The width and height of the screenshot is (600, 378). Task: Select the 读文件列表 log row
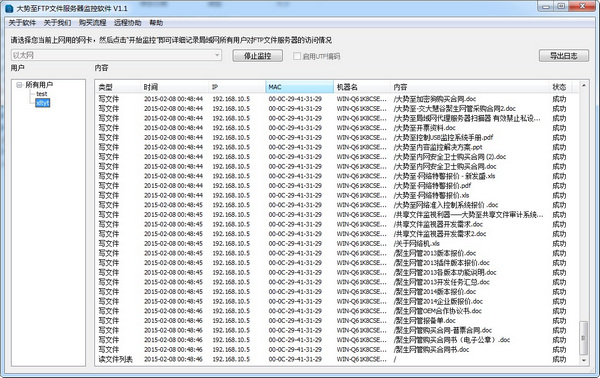pyautogui.click(x=337, y=359)
